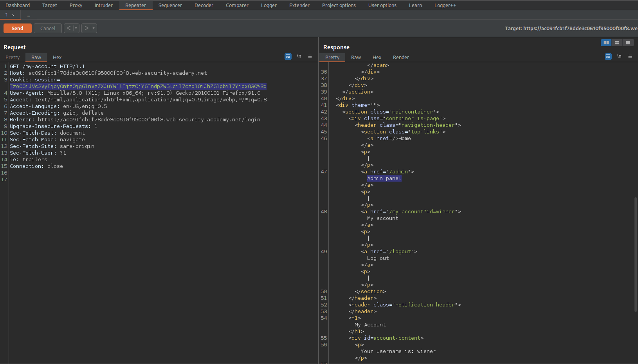The image size is (638, 364).
Task: Open the Learn tab
Action: [416, 5]
